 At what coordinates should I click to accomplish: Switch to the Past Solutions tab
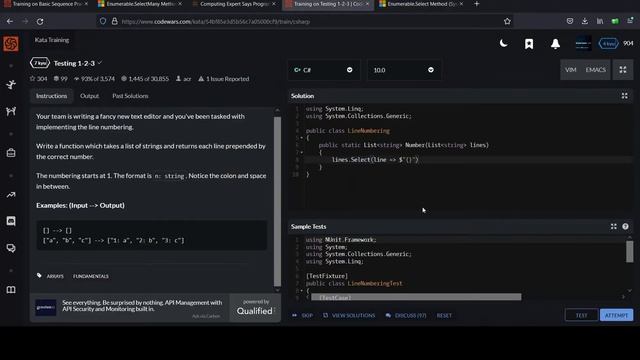click(x=130, y=96)
